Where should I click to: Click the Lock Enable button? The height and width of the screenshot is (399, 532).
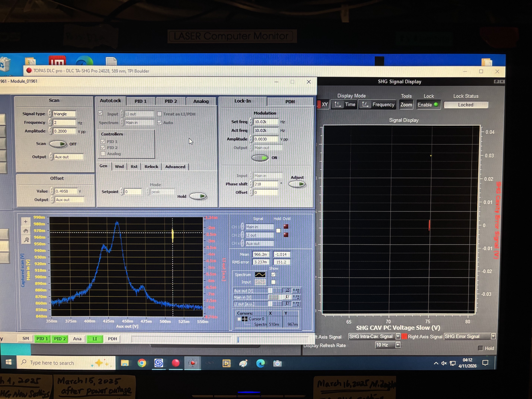(428, 105)
